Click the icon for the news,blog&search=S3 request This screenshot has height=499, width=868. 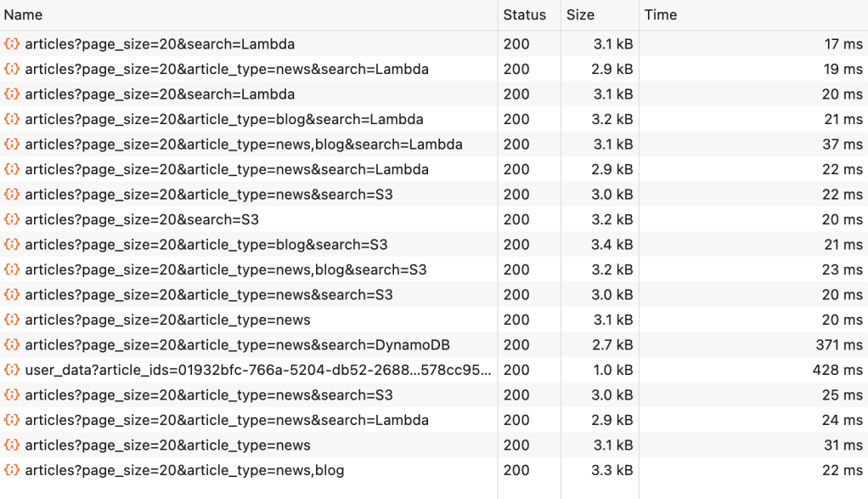pos(12,269)
